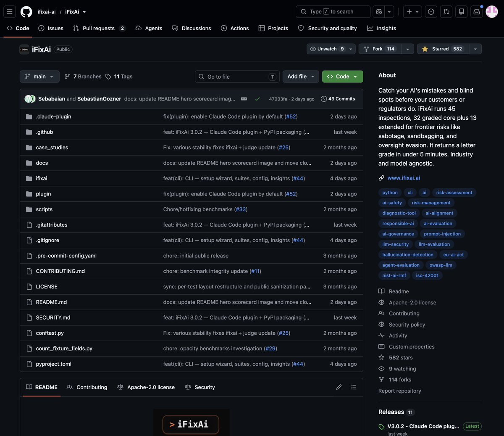This screenshot has height=436, width=504.
Task: Switch to the Actions tab
Action: point(235,28)
